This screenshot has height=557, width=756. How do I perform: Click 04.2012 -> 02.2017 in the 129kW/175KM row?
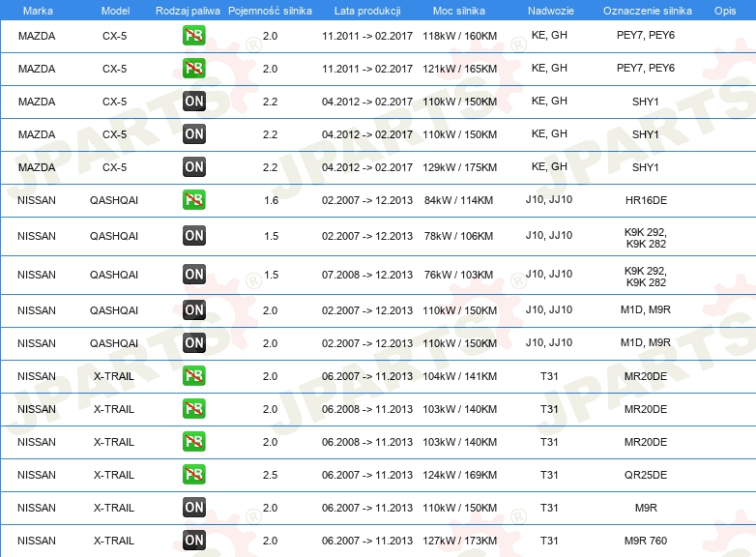click(x=367, y=167)
